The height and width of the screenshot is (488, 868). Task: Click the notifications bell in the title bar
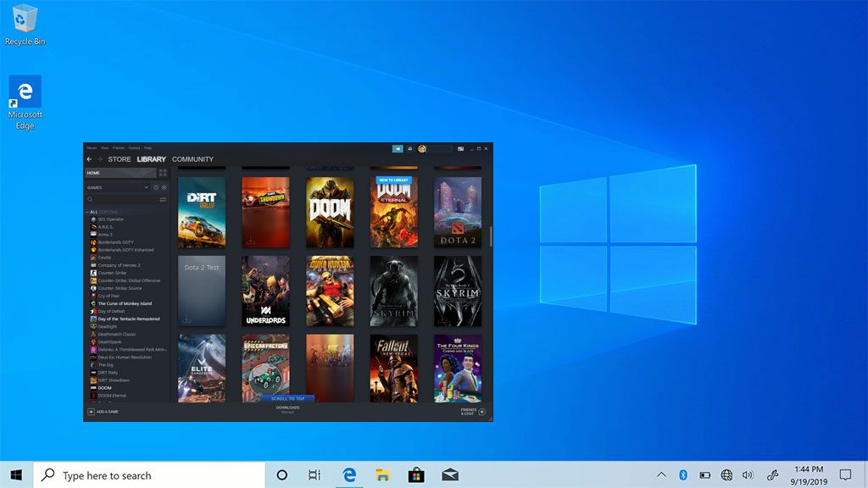410,148
